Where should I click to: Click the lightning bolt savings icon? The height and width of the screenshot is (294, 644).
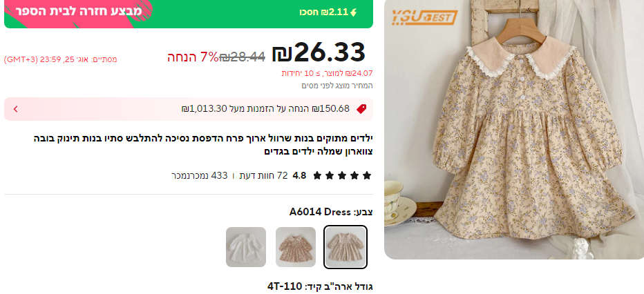[x=353, y=12]
